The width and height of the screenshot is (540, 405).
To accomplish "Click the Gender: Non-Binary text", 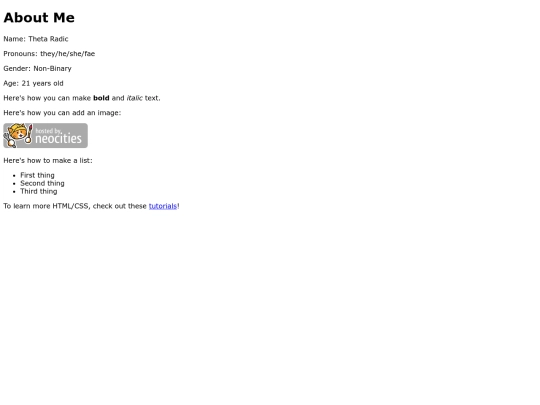I will coord(38,69).
